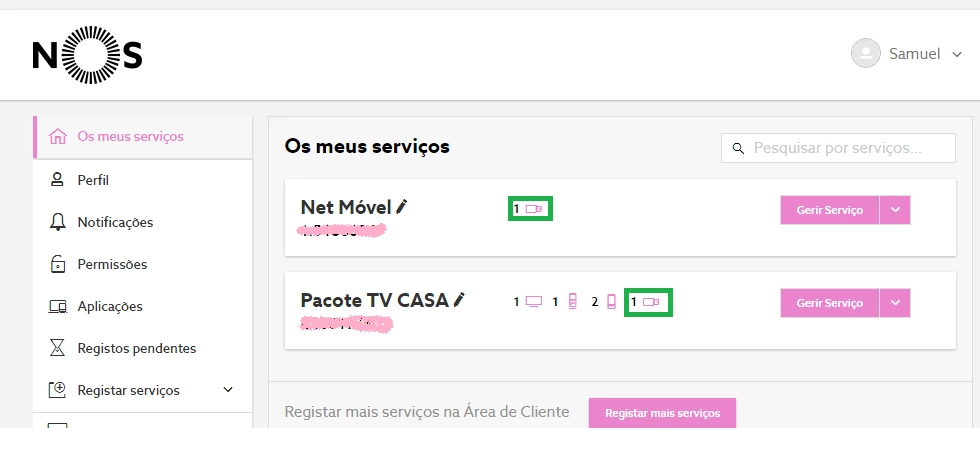980x467 pixels.
Task: Click the Net Móvel USB modem icon
Action: pos(534,209)
